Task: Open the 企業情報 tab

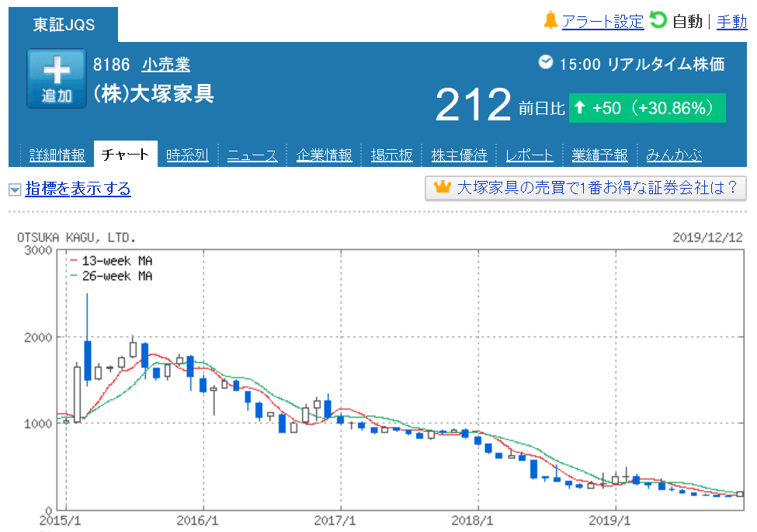Action: (x=324, y=155)
